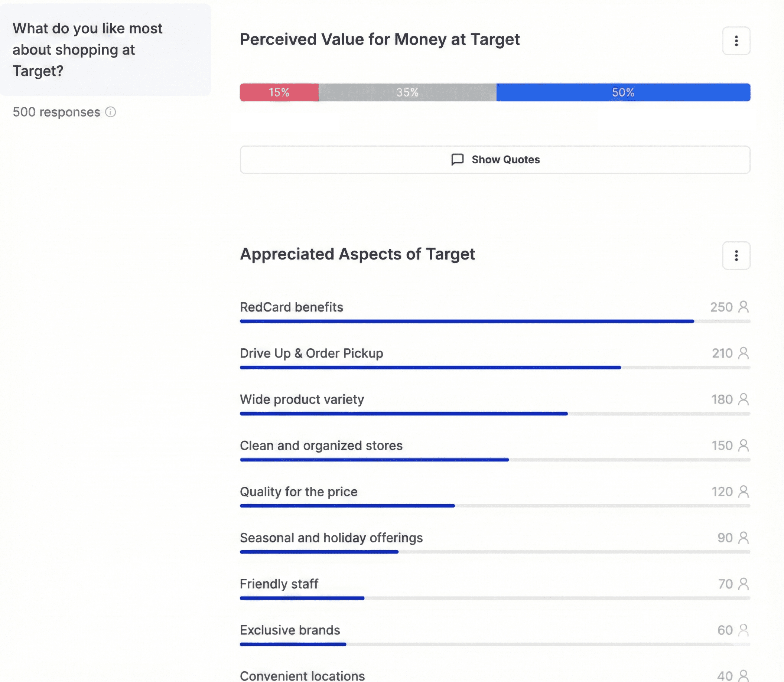Select the RedCard benefits row label
Image resolution: width=784 pixels, height=682 pixels.
point(291,307)
